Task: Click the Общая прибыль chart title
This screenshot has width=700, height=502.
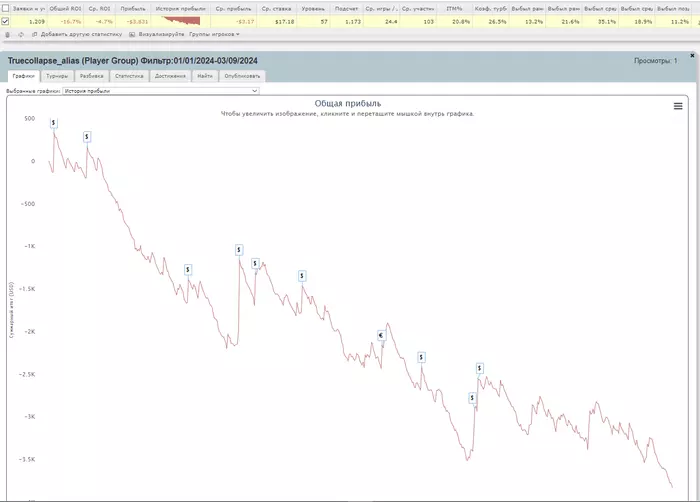Action: [348, 104]
